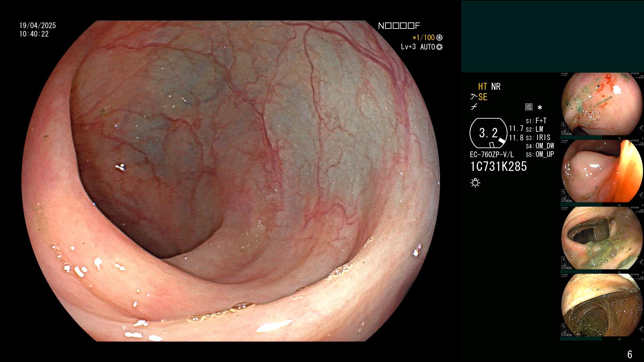
Task: Click the time stamp 10:40:22
Action: [34, 34]
